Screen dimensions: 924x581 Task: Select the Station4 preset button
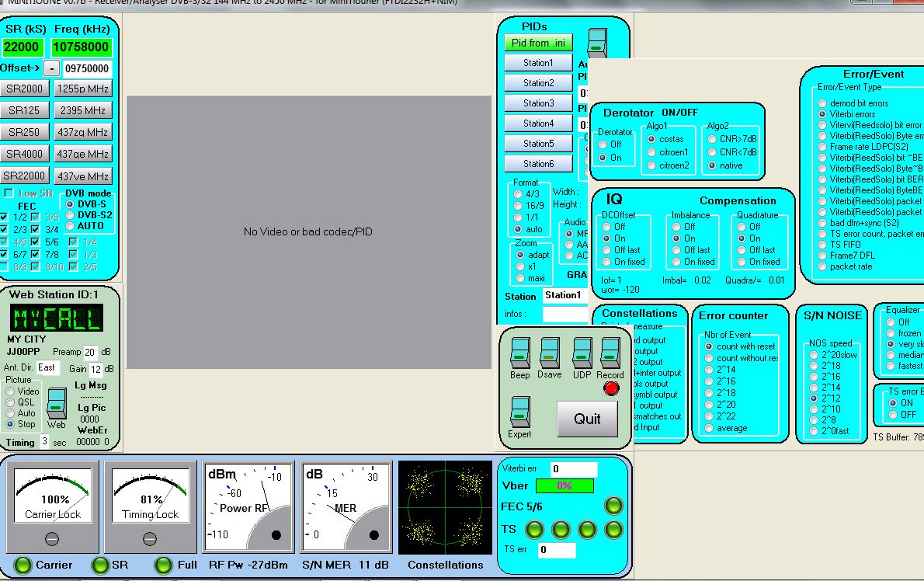(x=538, y=124)
